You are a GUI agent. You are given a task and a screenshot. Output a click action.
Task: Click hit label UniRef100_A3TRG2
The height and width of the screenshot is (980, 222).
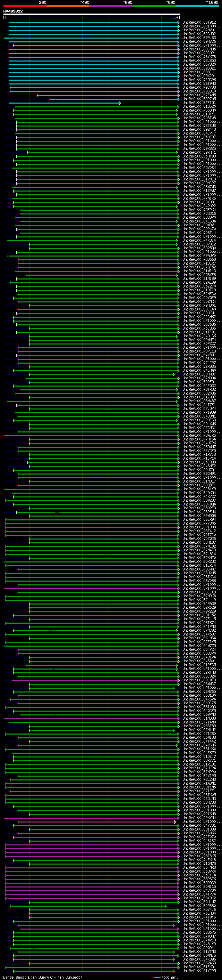(199, 390)
